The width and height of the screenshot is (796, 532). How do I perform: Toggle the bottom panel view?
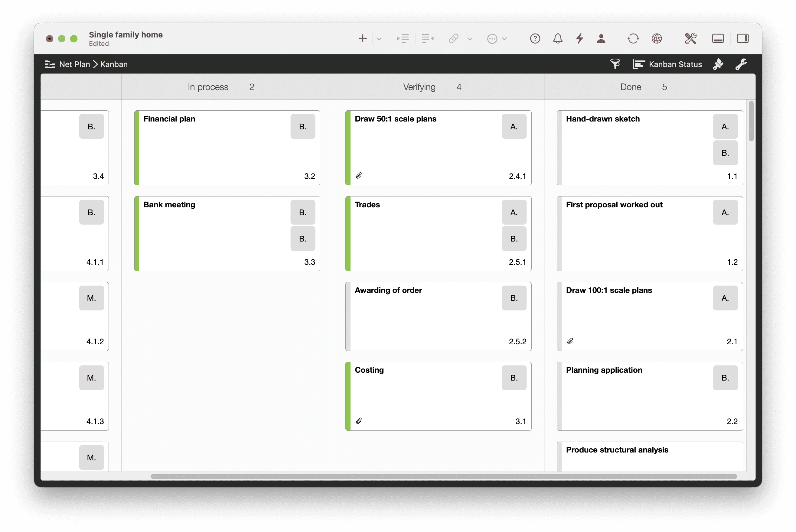pos(718,38)
